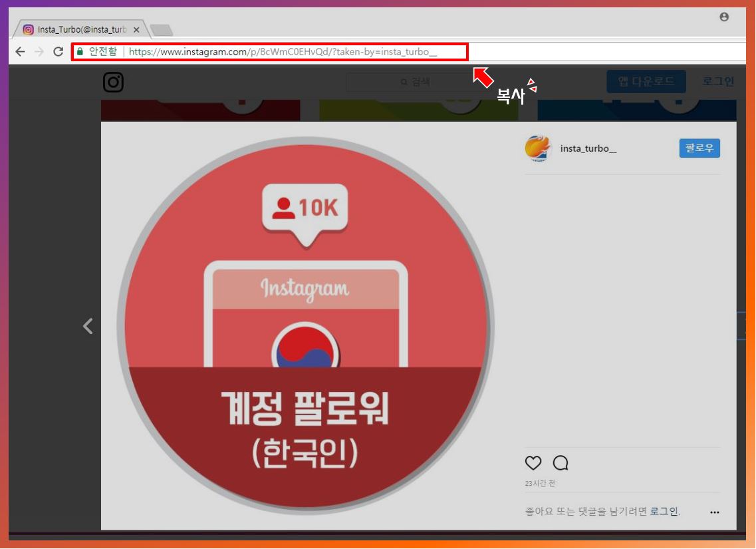This screenshot has height=549, width=756.
Task: Open a new tab with the new tab button
Action: 162,31
